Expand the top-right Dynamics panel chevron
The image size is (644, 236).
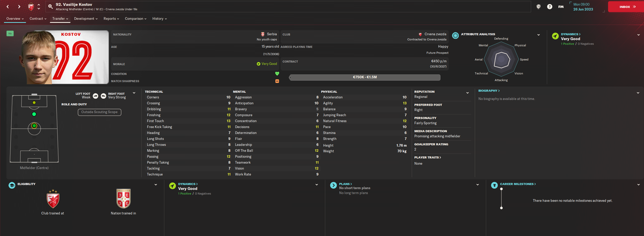coord(638,35)
